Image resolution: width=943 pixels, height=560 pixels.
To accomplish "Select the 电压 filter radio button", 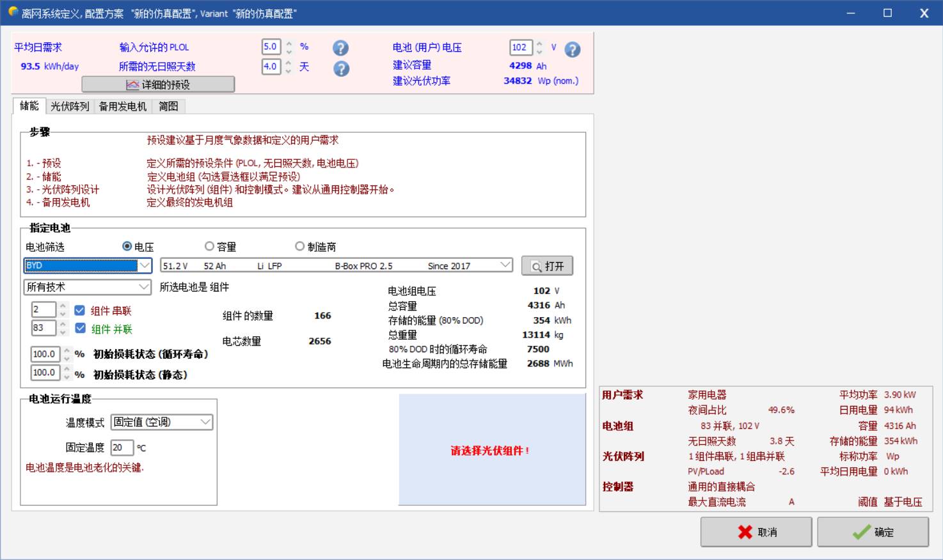I will (x=127, y=247).
